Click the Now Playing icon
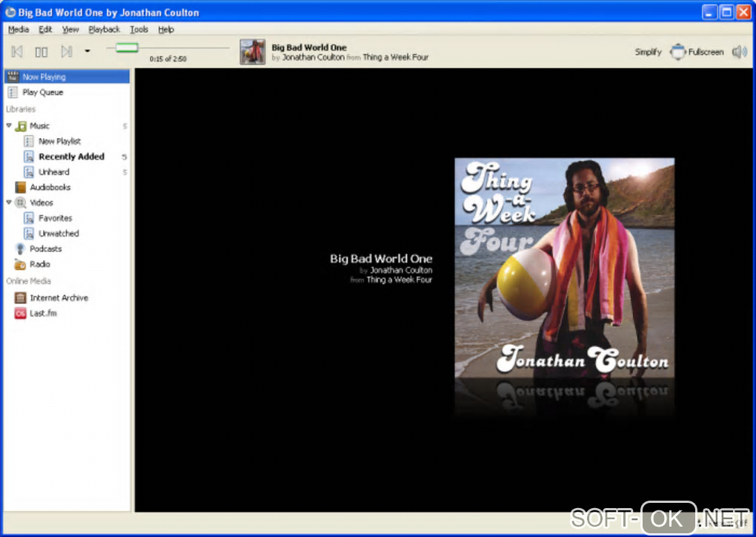The width and height of the screenshot is (756, 537). (13, 76)
